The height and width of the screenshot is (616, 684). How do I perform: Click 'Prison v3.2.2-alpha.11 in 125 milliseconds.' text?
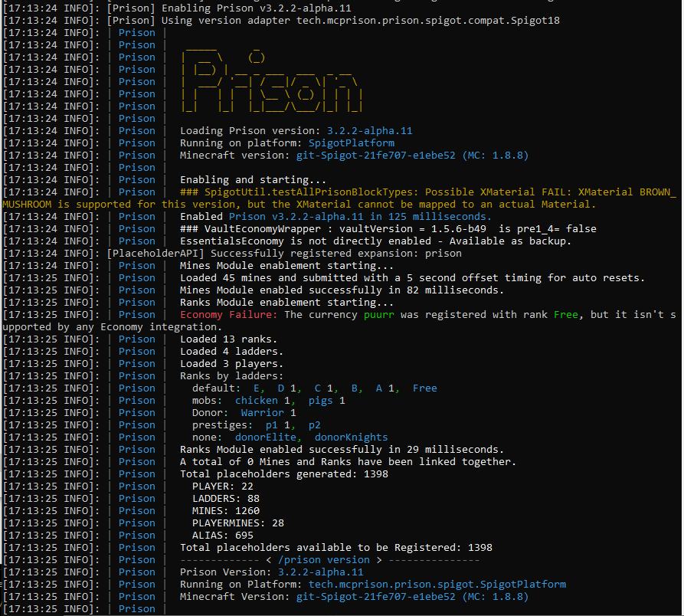point(360,216)
